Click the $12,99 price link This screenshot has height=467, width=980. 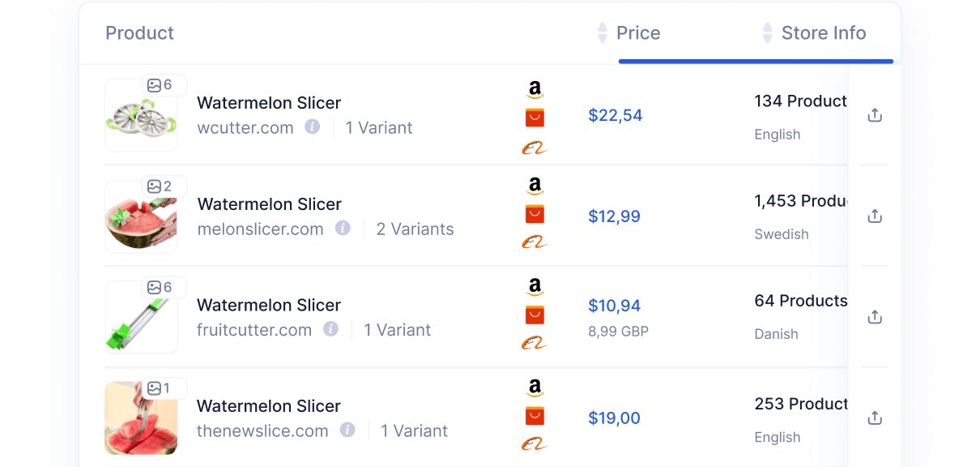click(x=614, y=216)
